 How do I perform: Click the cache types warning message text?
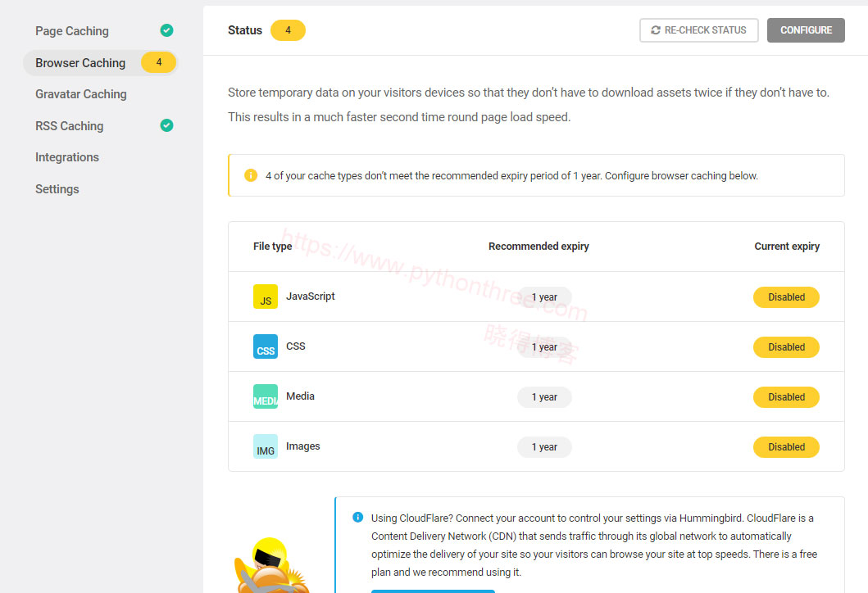pos(512,175)
